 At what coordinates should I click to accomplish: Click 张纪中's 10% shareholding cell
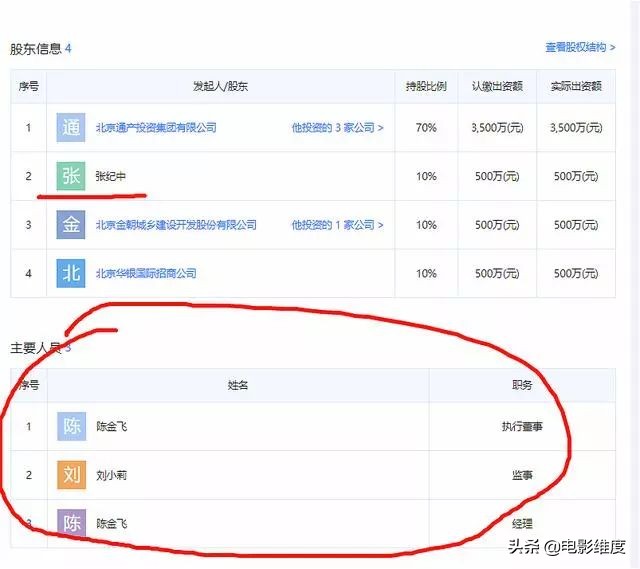tap(426, 176)
